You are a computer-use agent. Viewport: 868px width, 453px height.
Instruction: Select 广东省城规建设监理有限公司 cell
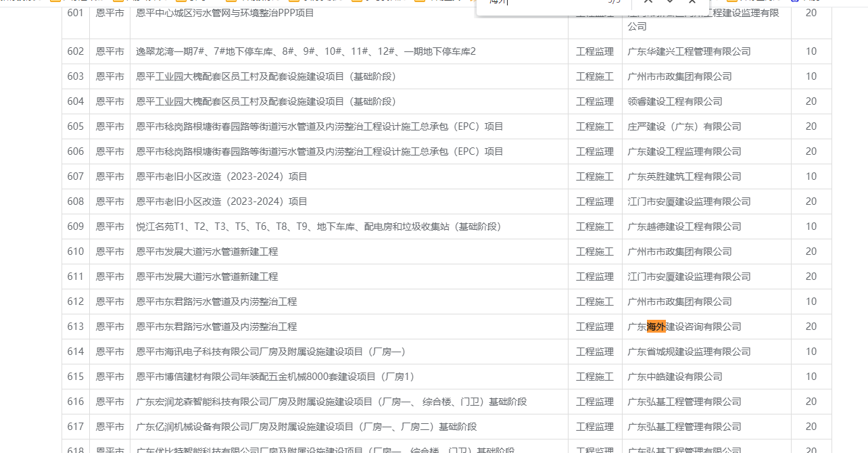coord(689,352)
